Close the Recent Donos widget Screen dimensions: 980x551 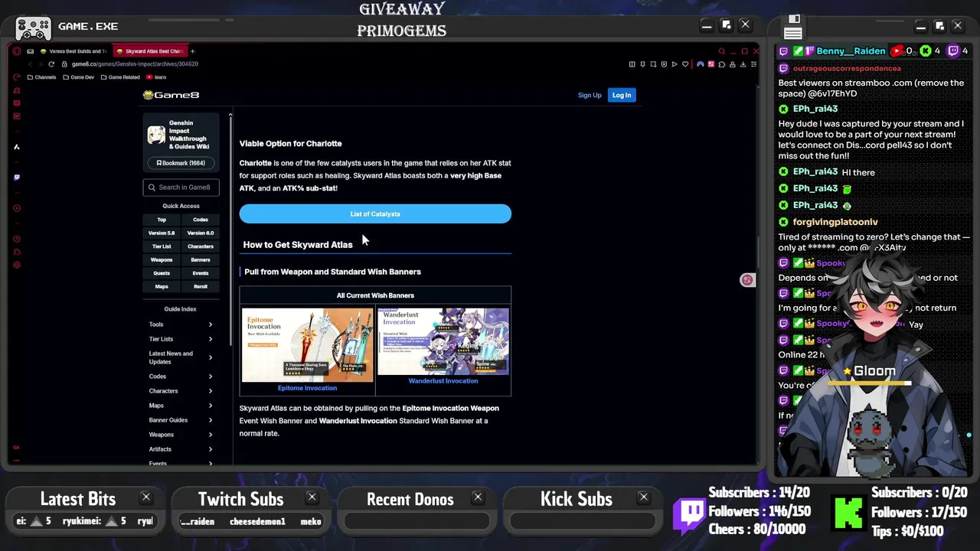point(478,497)
